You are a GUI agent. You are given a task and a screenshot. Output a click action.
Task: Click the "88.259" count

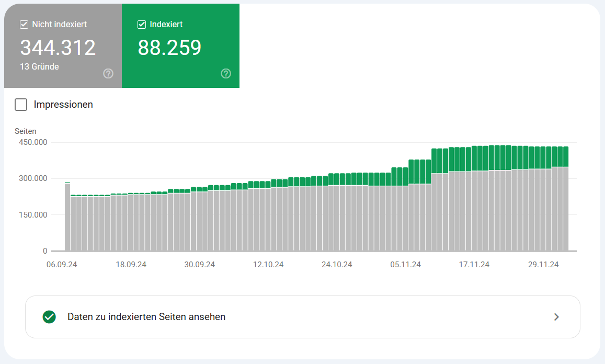169,48
